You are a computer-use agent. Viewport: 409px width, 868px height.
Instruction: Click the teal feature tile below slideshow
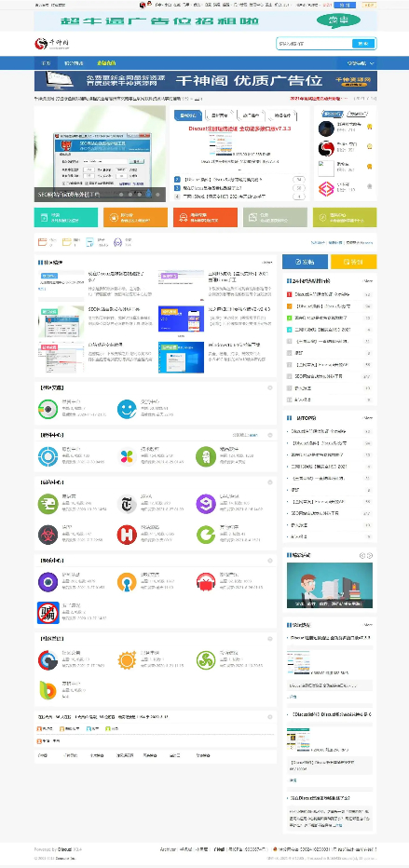coord(66,218)
